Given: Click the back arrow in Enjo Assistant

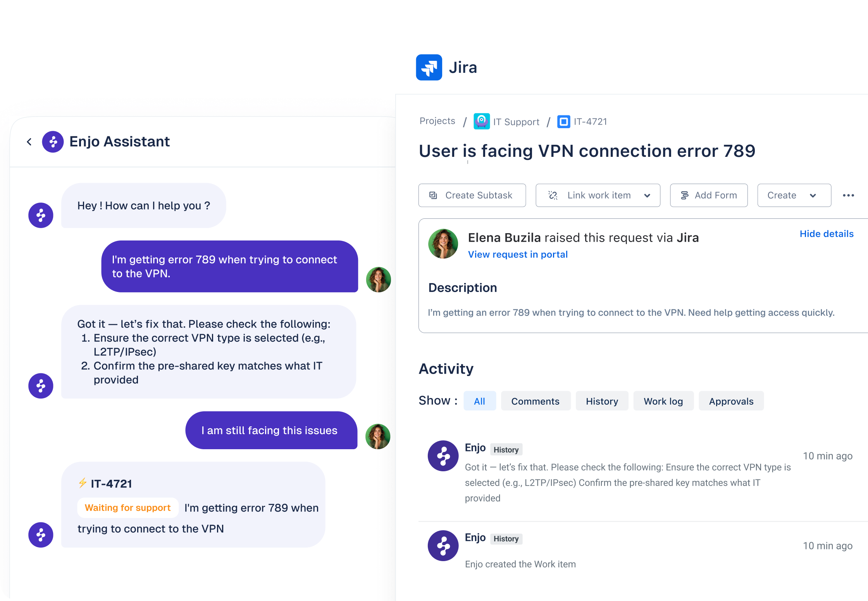Looking at the screenshot, I should click(29, 142).
